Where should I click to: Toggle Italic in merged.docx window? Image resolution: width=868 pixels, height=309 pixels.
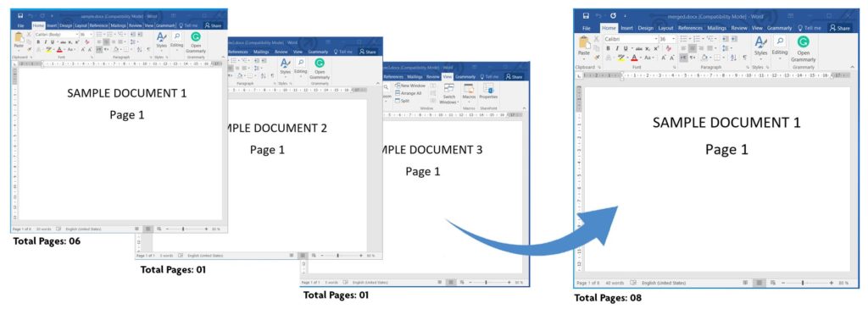click(x=617, y=48)
